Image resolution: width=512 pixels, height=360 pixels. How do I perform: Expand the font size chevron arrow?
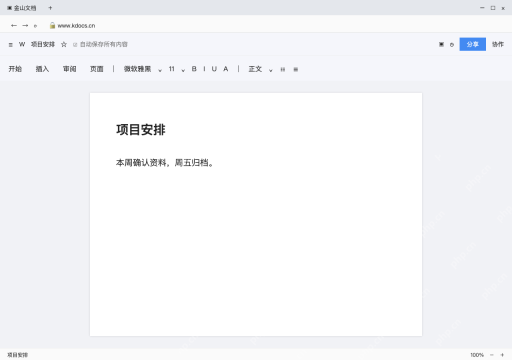(x=183, y=70)
